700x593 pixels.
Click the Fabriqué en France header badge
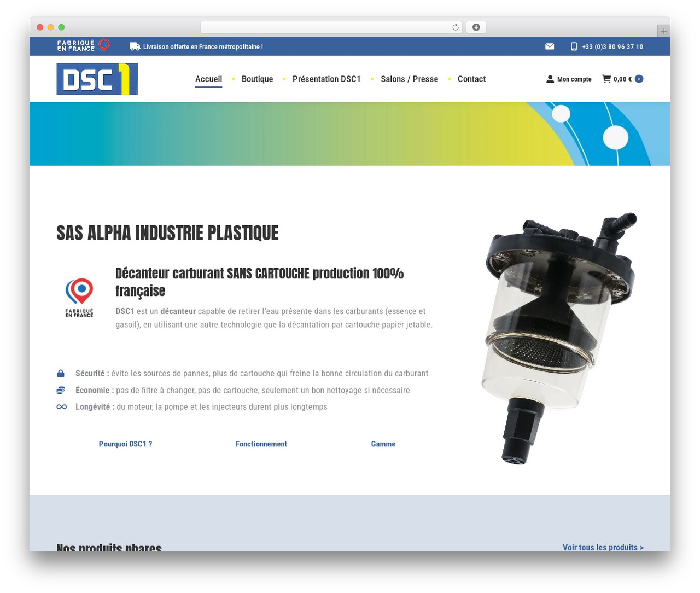[x=84, y=45]
